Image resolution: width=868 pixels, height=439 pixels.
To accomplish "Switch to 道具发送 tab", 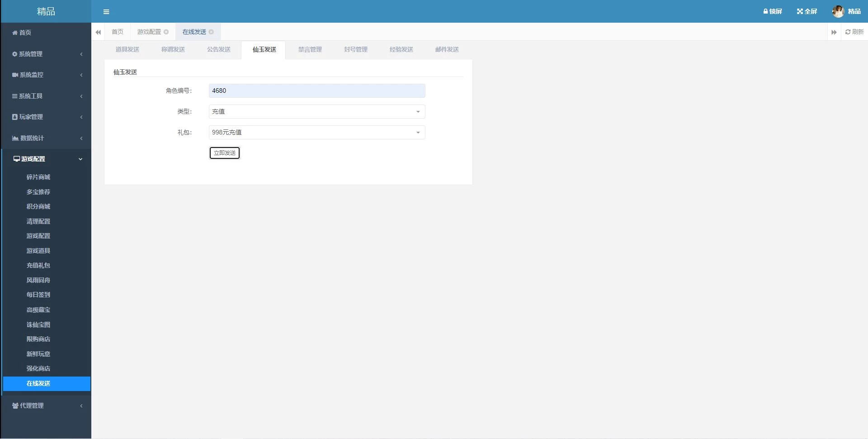I will (x=127, y=50).
